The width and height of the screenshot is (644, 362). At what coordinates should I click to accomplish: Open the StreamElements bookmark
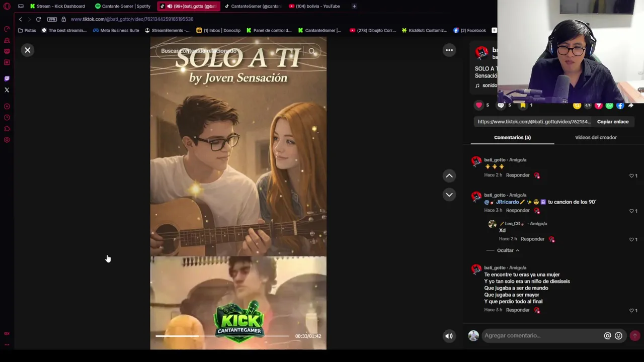point(167,30)
